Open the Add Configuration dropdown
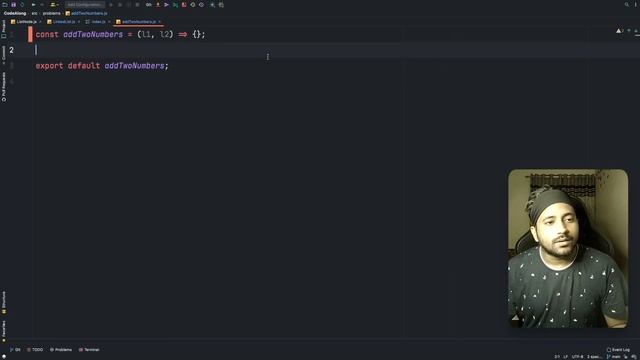Screen dimensions: 640x360 85,5
